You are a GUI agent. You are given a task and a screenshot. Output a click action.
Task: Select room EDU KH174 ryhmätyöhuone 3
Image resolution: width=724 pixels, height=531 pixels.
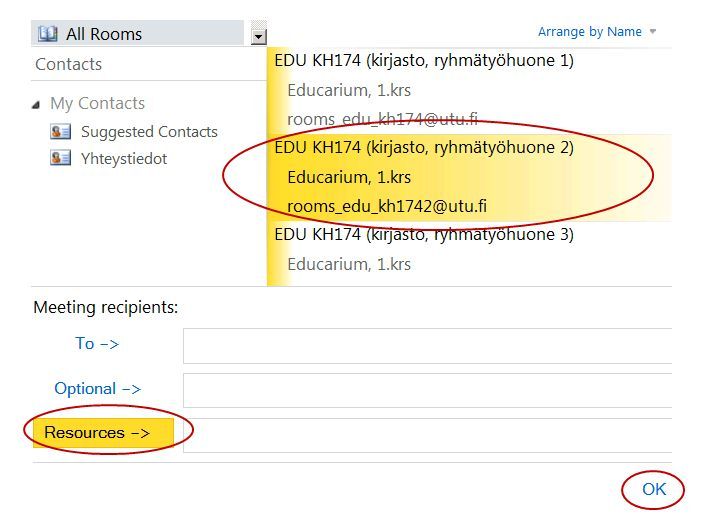(424, 235)
